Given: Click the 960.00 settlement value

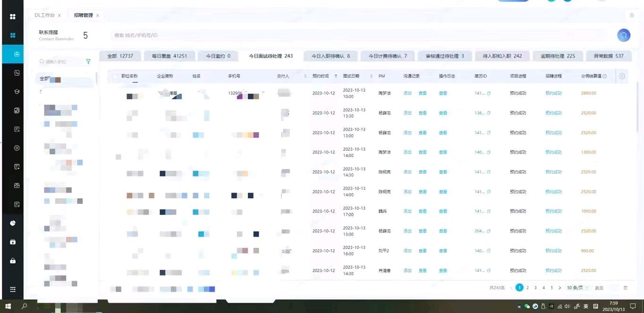Looking at the screenshot, I should click(x=587, y=251).
